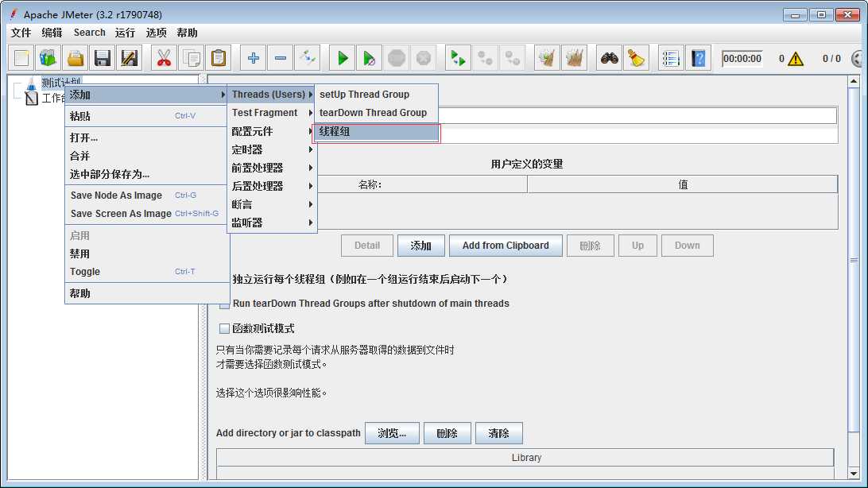868x488 pixels.
Task: Click the Toggle enable/disable toolbar icon
Action: pos(308,58)
